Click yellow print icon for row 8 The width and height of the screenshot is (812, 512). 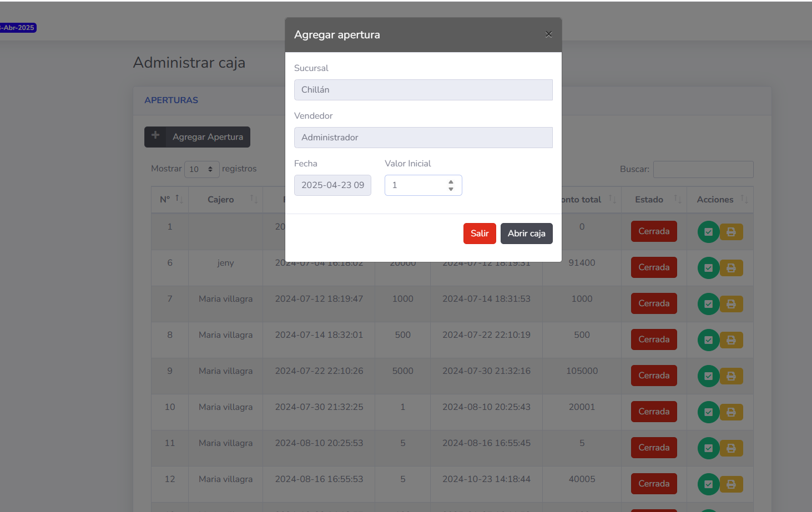(x=731, y=340)
